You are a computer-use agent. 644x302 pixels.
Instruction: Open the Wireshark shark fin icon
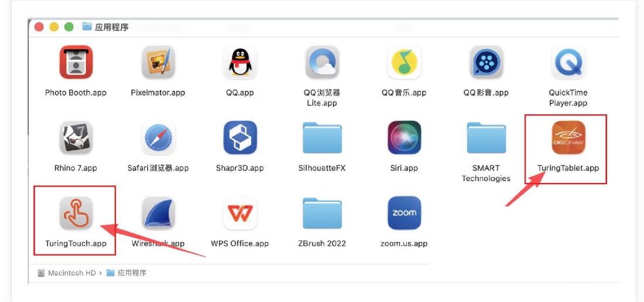158,213
